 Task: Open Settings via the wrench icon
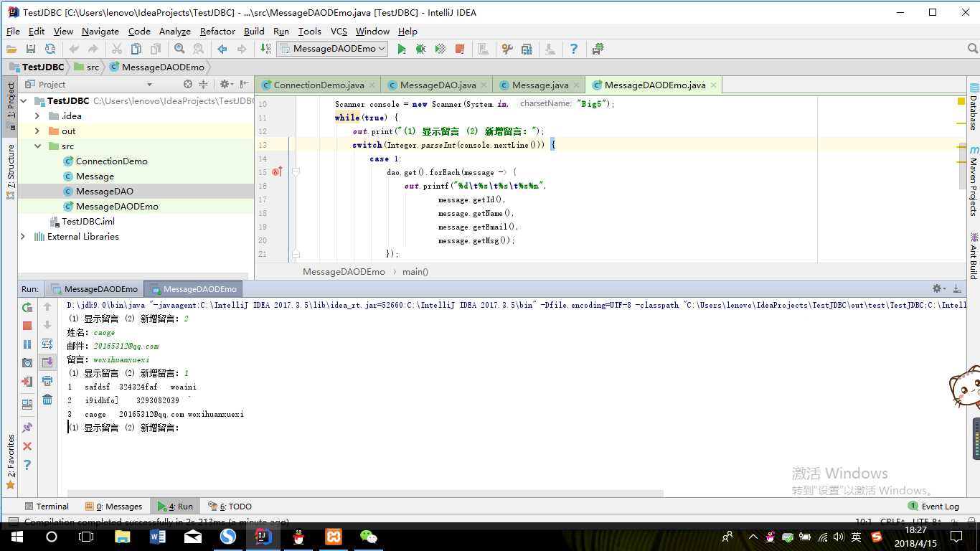[507, 49]
